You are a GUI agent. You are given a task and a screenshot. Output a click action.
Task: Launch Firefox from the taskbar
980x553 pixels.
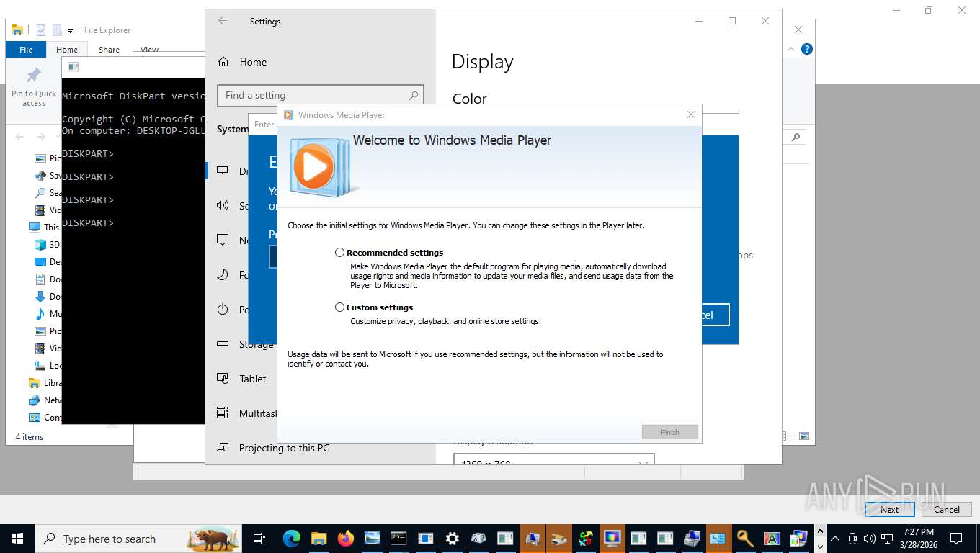click(x=345, y=539)
